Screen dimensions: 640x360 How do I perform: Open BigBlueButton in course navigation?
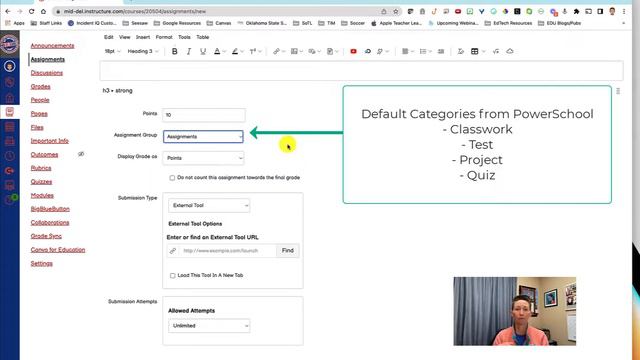[x=50, y=209]
